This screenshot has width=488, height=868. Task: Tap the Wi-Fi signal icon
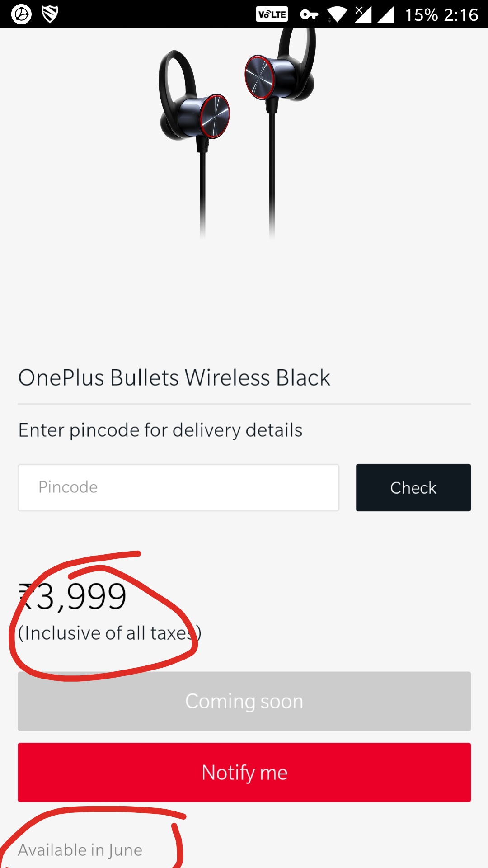point(337,14)
